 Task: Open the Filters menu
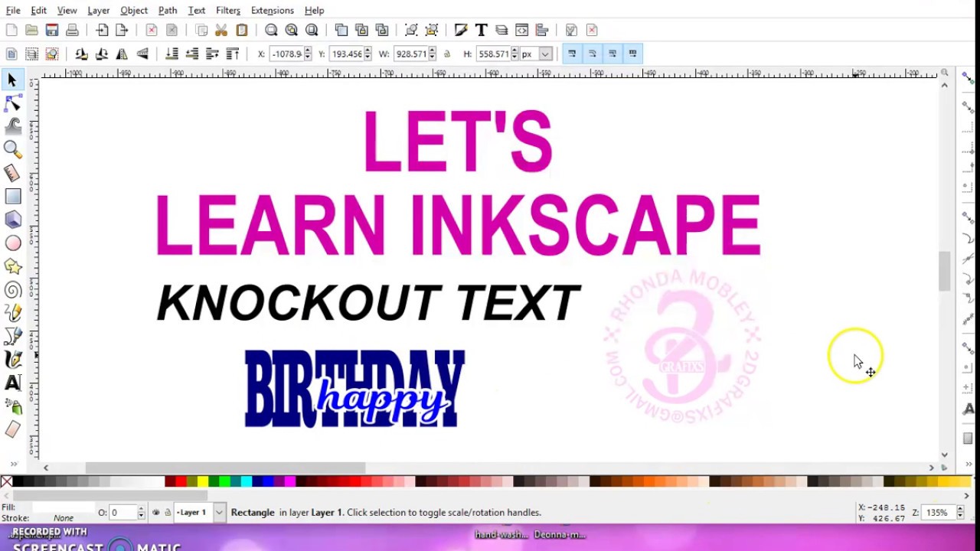pyautogui.click(x=228, y=10)
